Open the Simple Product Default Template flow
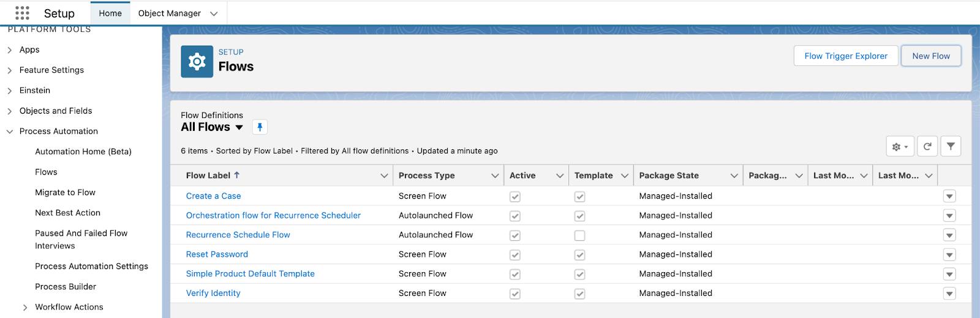The width and height of the screenshot is (980, 318). tap(251, 274)
